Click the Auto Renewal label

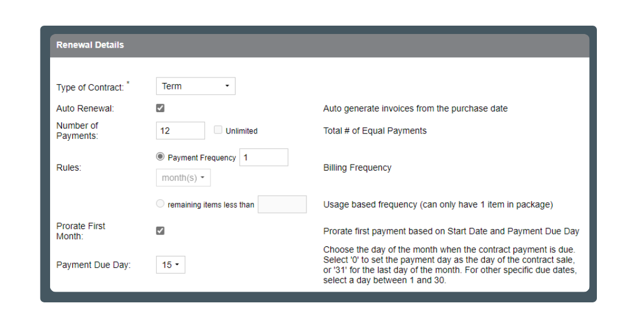[x=85, y=109]
